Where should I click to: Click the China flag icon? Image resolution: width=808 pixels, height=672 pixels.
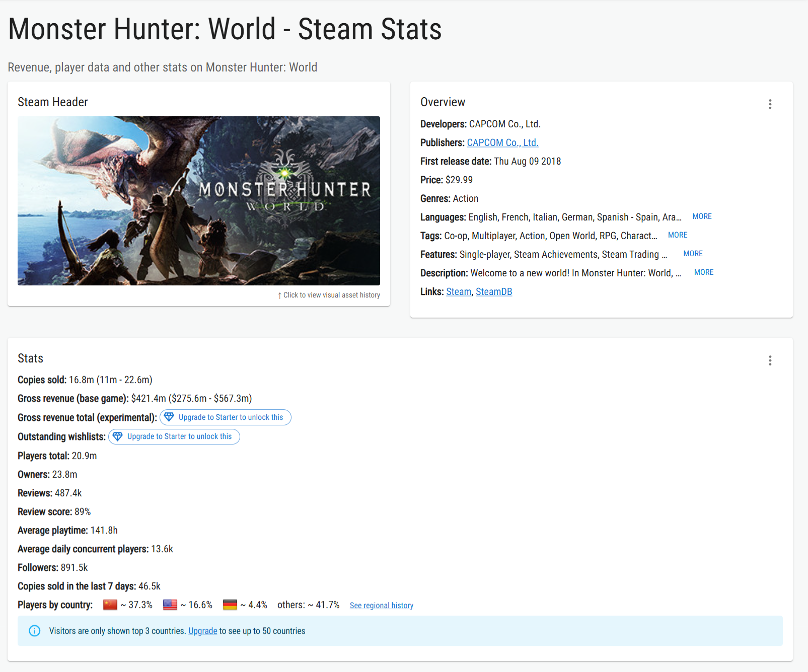(110, 605)
